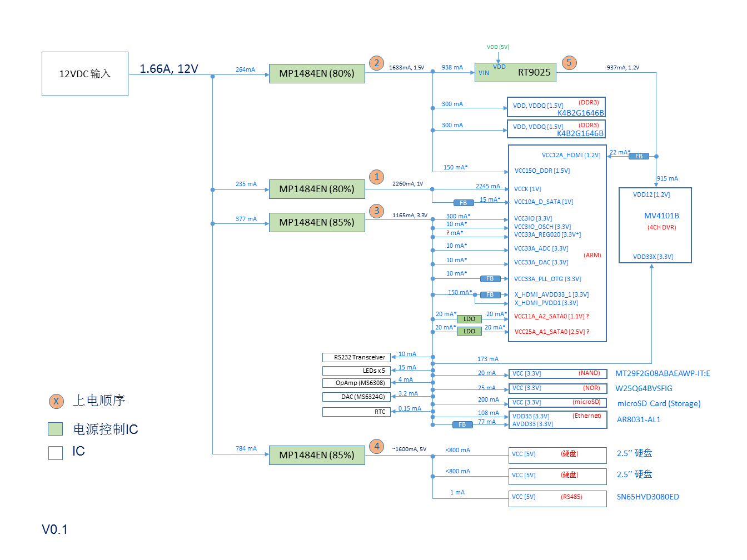The height and width of the screenshot is (560, 747).
Task: Click the SN65HVD3080ED part label
Action: tap(648, 497)
